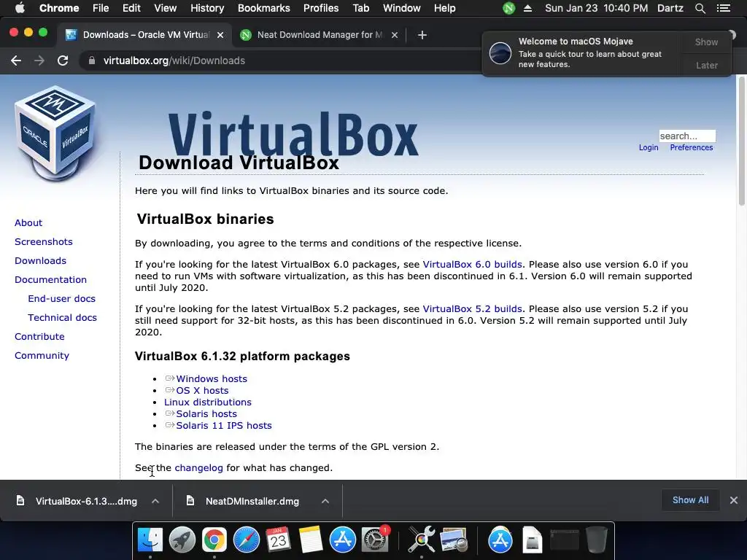The width and height of the screenshot is (747, 560).
Task: Open Notes icon in the Dock
Action: (311, 540)
